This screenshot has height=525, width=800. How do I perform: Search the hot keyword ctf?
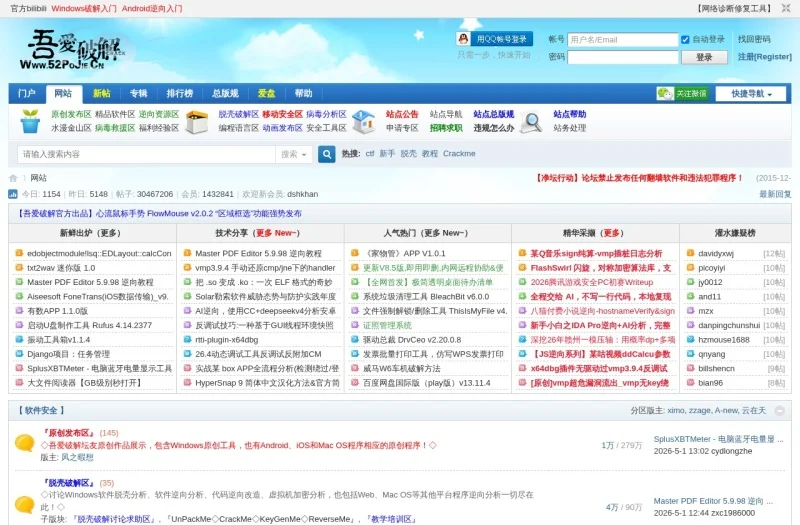370,154
